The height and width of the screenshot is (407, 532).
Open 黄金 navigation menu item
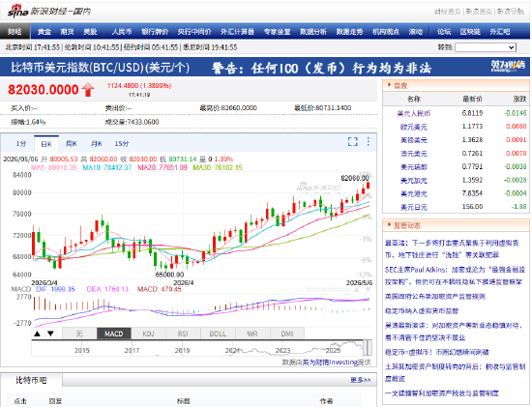(x=44, y=32)
